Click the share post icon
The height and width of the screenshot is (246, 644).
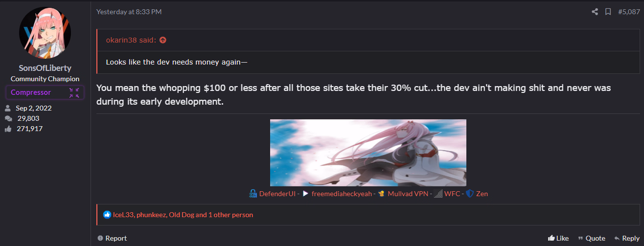[595, 12]
